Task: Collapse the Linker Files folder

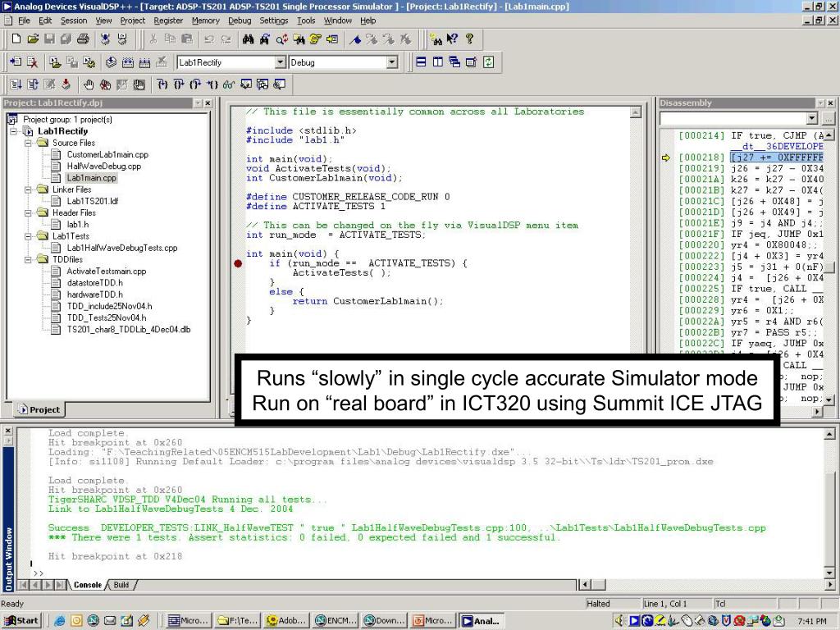Action: point(29,189)
